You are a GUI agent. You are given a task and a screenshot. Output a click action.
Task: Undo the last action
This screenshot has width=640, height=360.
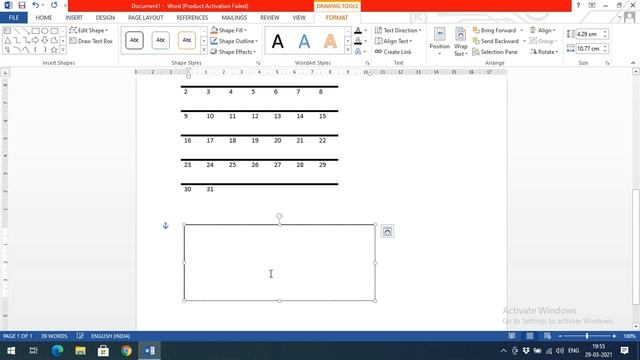pyautogui.click(x=36, y=5)
